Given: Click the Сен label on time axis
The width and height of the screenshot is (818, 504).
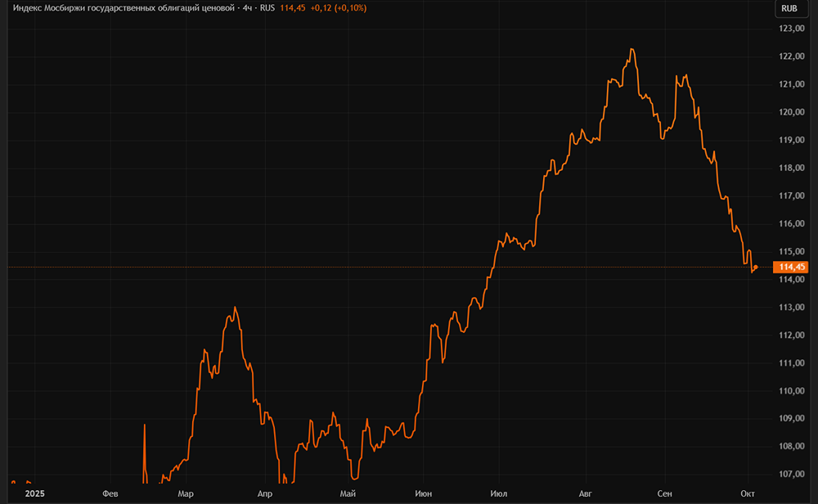Looking at the screenshot, I should (x=664, y=493).
